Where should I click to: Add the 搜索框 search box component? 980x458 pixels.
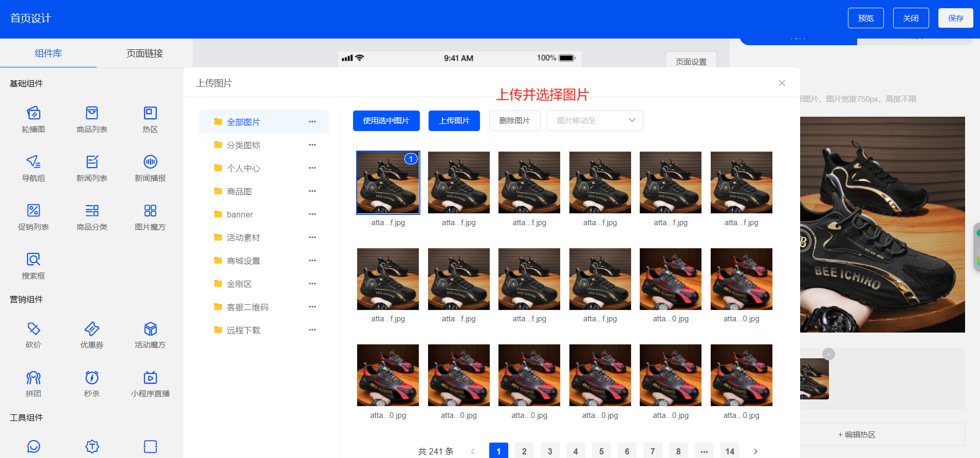coord(33,266)
